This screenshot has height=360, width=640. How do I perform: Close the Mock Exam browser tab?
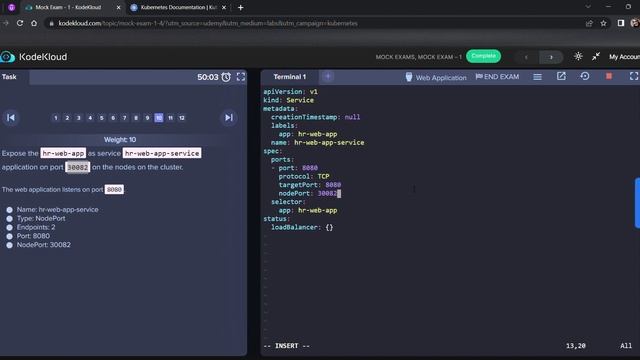(118, 7)
